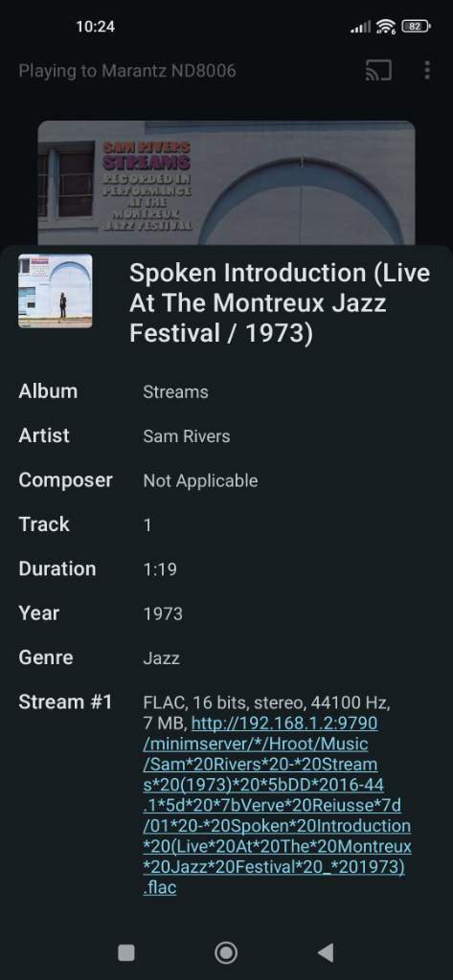Tap the small Streams album thumbnail

(55, 291)
